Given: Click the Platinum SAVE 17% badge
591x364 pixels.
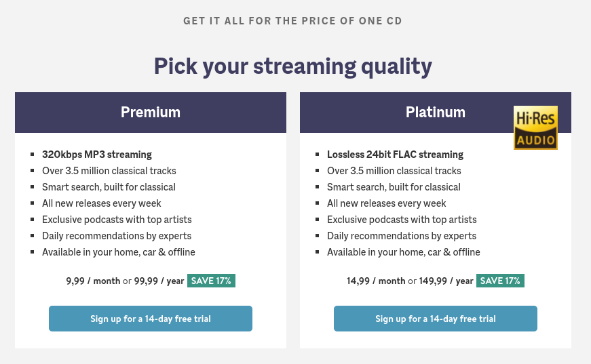Looking at the screenshot, I should [x=500, y=281].
